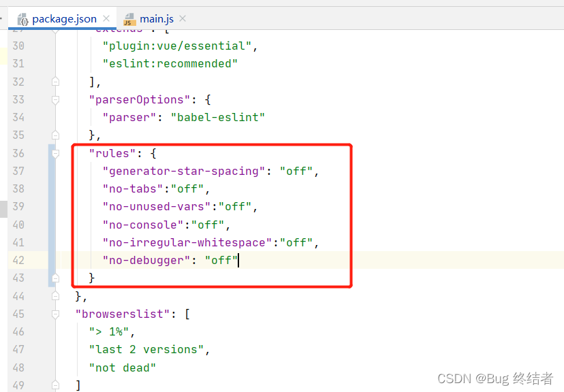Click the "last 2 versions" string
The width and height of the screenshot is (564, 392).
point(146,350)
